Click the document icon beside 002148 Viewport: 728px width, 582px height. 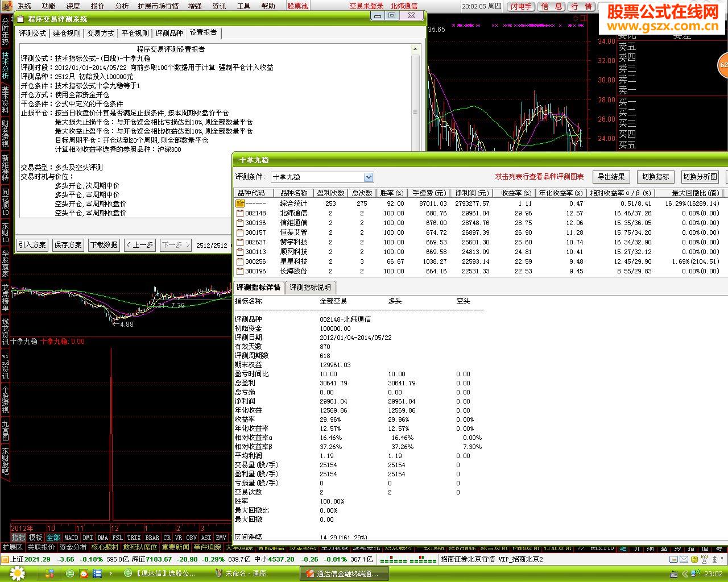[239, 213]
